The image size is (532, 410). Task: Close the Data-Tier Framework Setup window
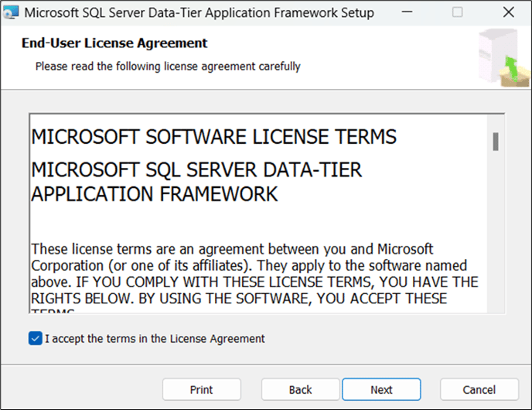[x=506, y=13]
